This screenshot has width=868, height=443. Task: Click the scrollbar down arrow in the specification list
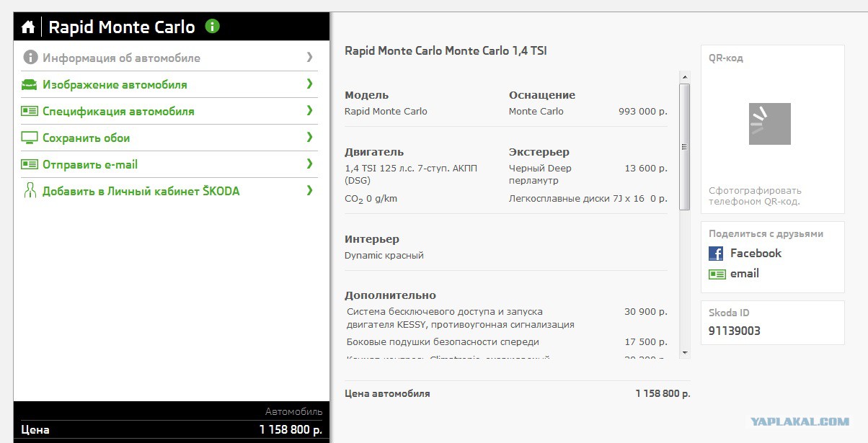pyautogui.click(x=684, y=353)
